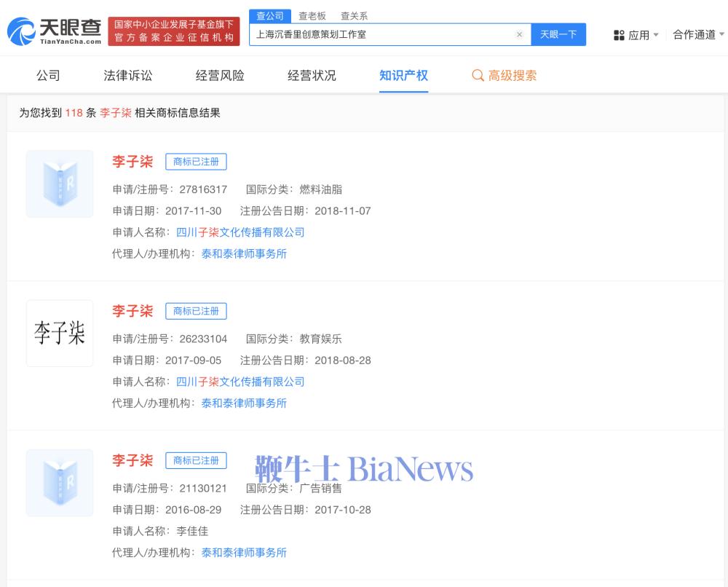Click the 李子柒 text trademark image thumbnail
Viewport: 728px width, 587px height.
[59, 333]
